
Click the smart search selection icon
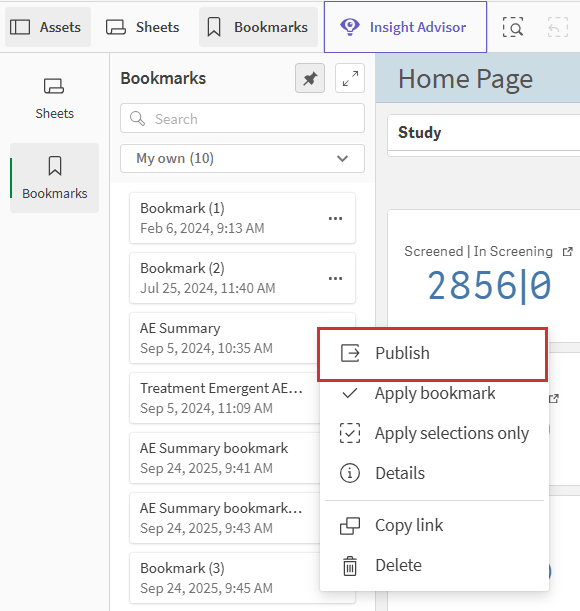point(513,28)
